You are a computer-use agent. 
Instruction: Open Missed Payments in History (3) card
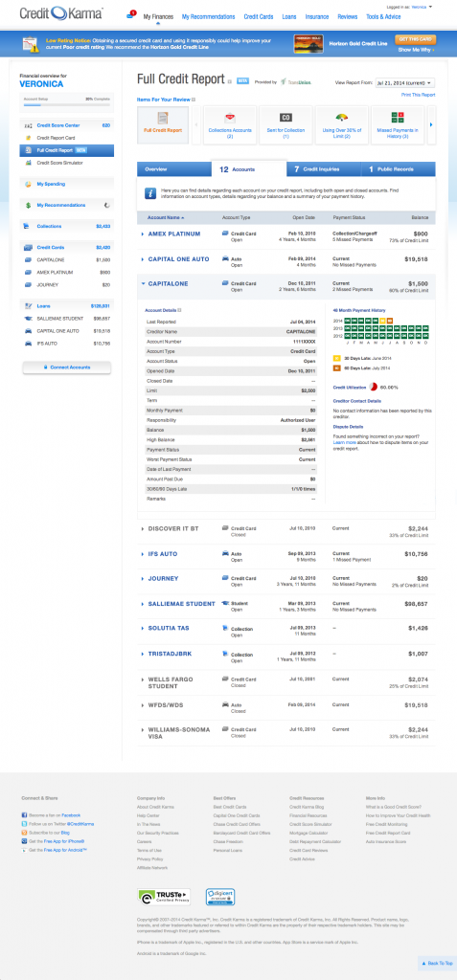coord(397,125)
